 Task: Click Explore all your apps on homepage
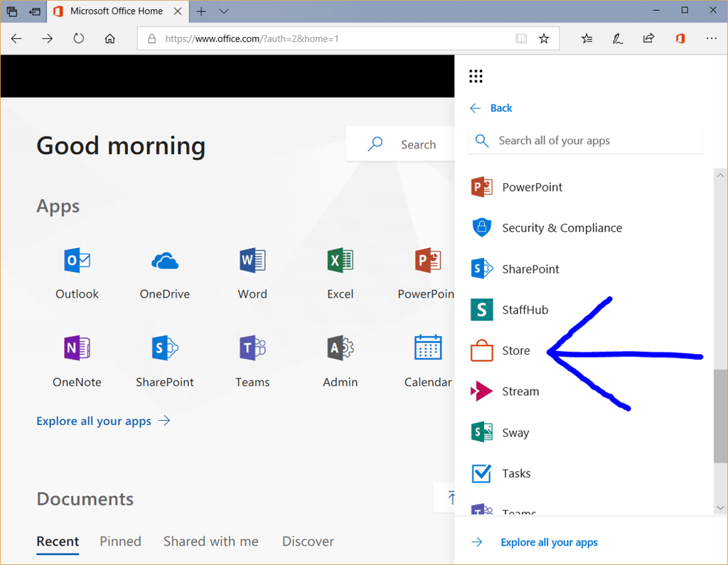coord(103,421)
